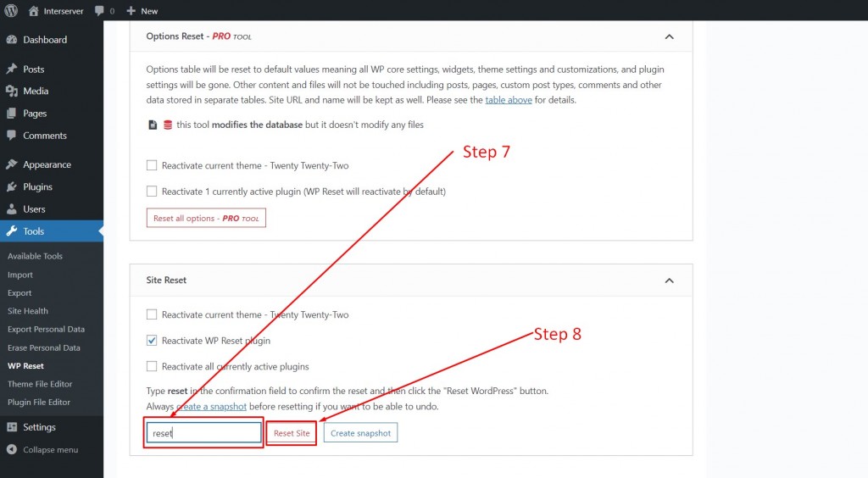Viewport: 868px width, 478px height.
Task: Click Collapse menu text
Action: coord(50,450)
